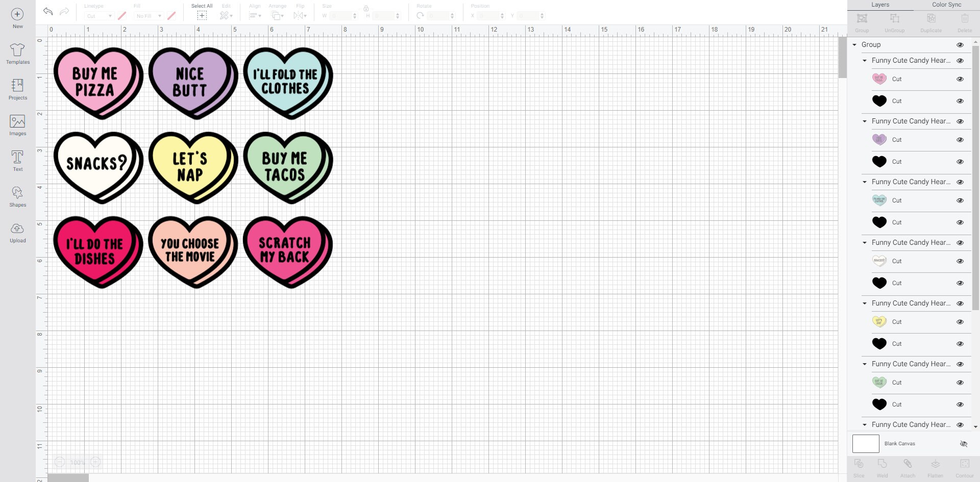Click the Linetype color swatch

(121, 16)
